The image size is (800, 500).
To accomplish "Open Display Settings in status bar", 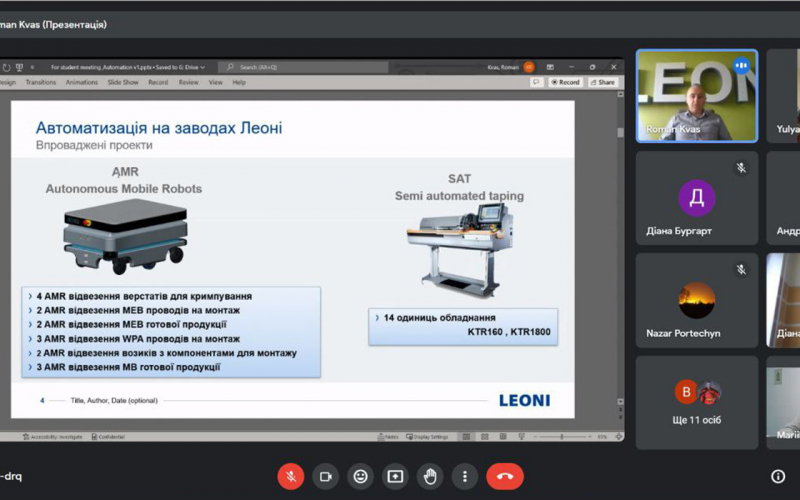I will [427, 437].
